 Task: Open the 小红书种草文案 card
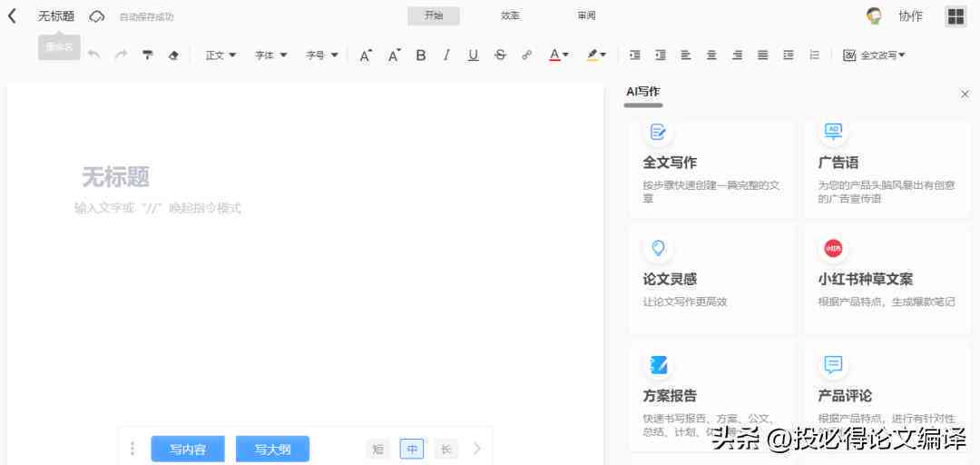click(x=887, y=280)
